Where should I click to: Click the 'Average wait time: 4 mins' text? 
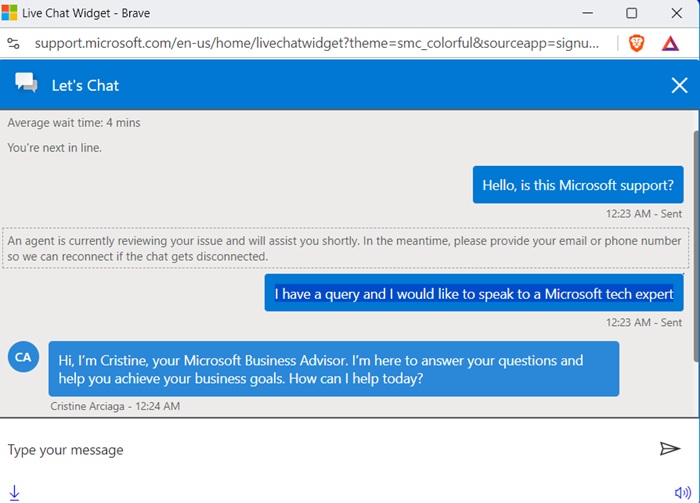pos(74,123)
